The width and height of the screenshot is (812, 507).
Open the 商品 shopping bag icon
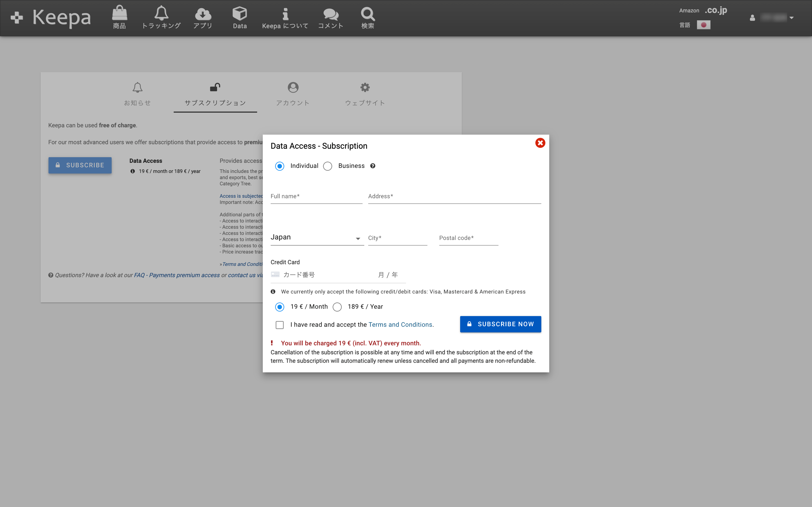click(x=120, y=14)
